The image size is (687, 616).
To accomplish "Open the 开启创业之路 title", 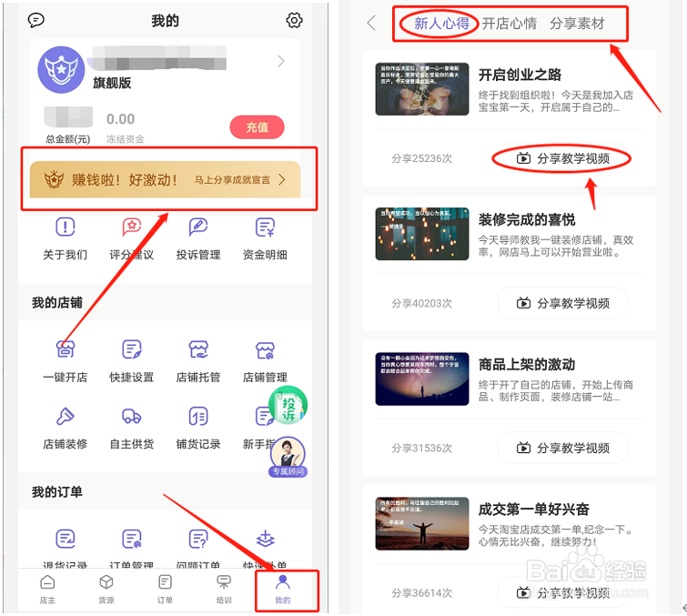I will pos(520,75).
